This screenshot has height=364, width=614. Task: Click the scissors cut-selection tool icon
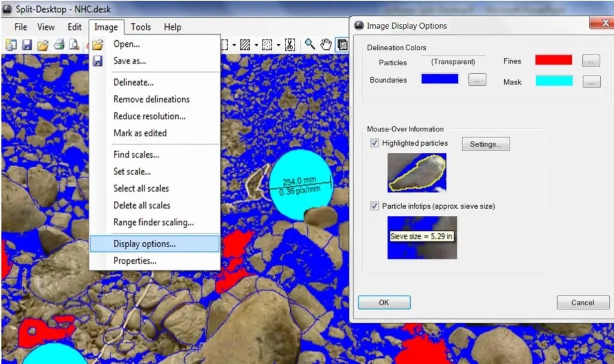[290, 44]
